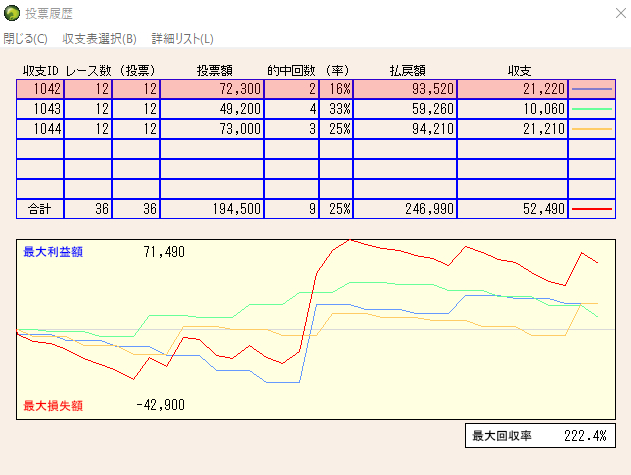The width and height of the screenshot is (631, 475).
Task: Click the 最大利益額 label in chart
Action: 53,252
